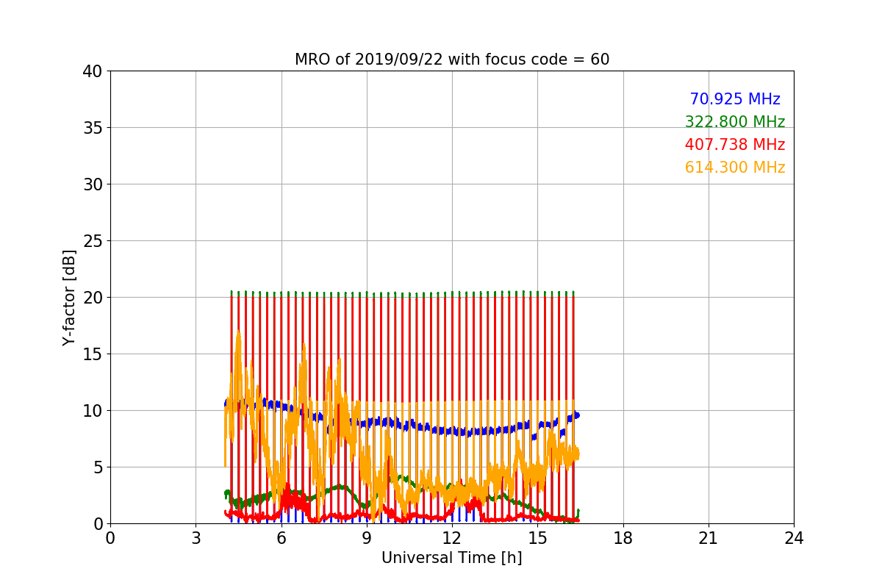Click the x-axis tick label 6
The width and height of the screenshot is (882, 588).
coord(282,538)
